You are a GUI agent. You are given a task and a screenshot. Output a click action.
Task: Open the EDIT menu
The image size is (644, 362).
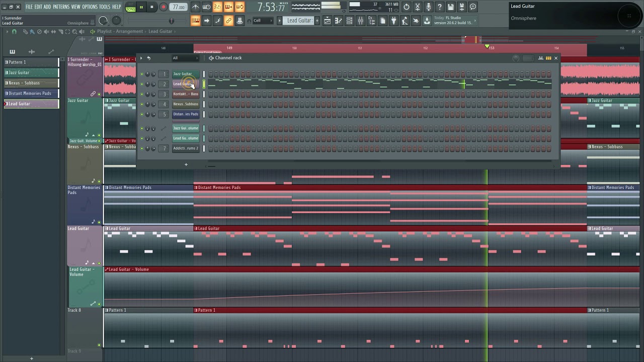pyautogui.click(x=38, y=7)
